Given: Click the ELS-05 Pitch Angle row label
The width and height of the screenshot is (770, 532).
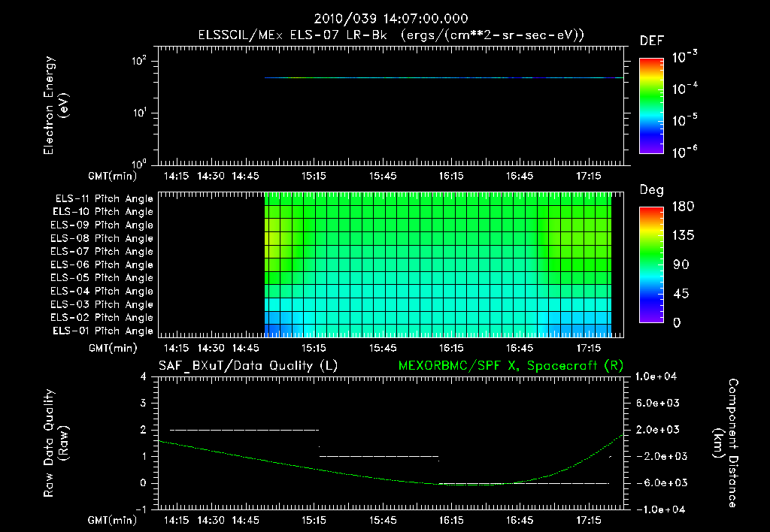Looking at the screenshot, I should pos(102,278).
